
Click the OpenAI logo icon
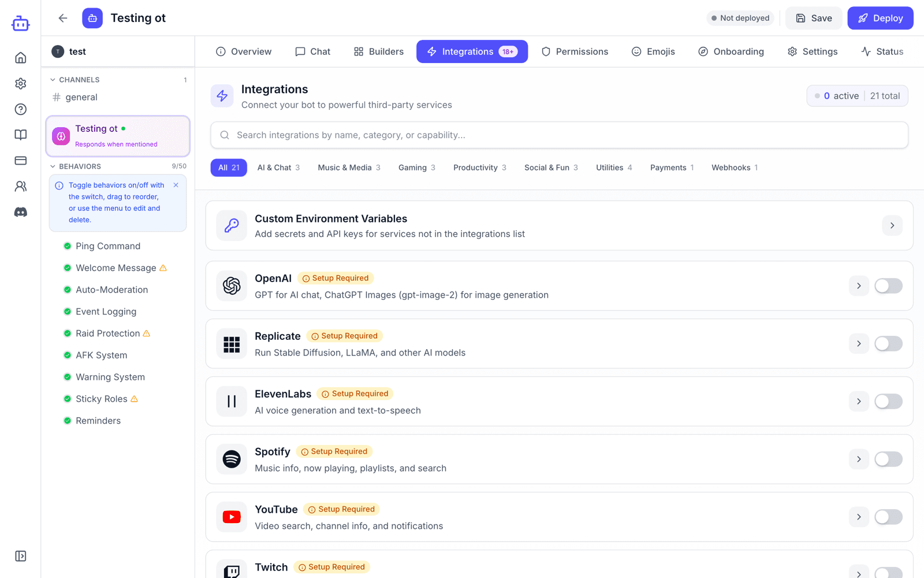[x=232, y=286]
